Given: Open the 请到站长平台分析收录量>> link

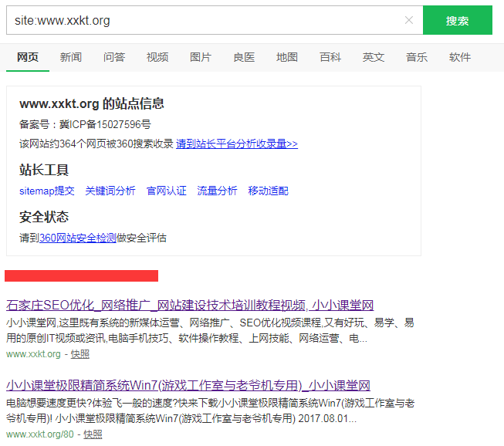Looking at the screenshot, I should click(237, 144).
